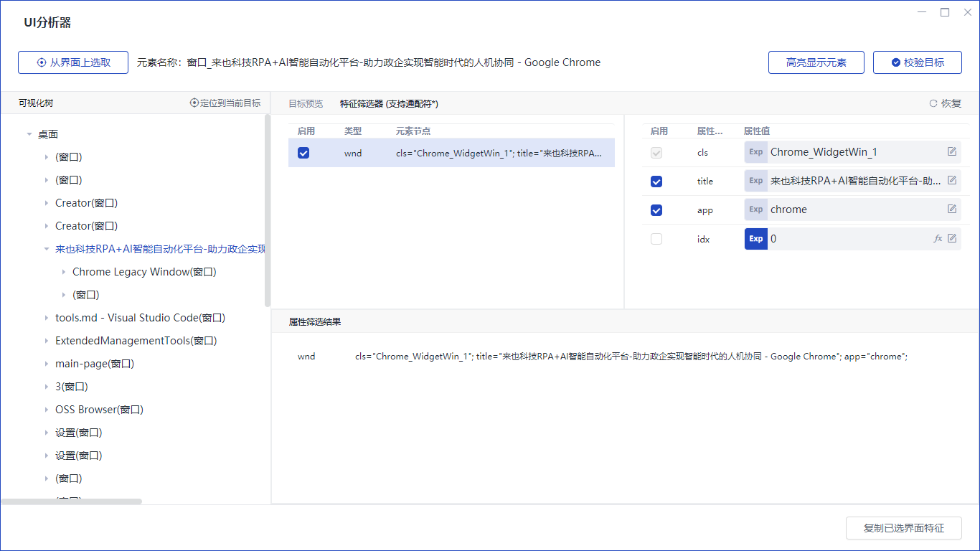Viewport: 980px width, 551px height.
Task: Select the 桌面 tree item label
Action: pos(48,134)
